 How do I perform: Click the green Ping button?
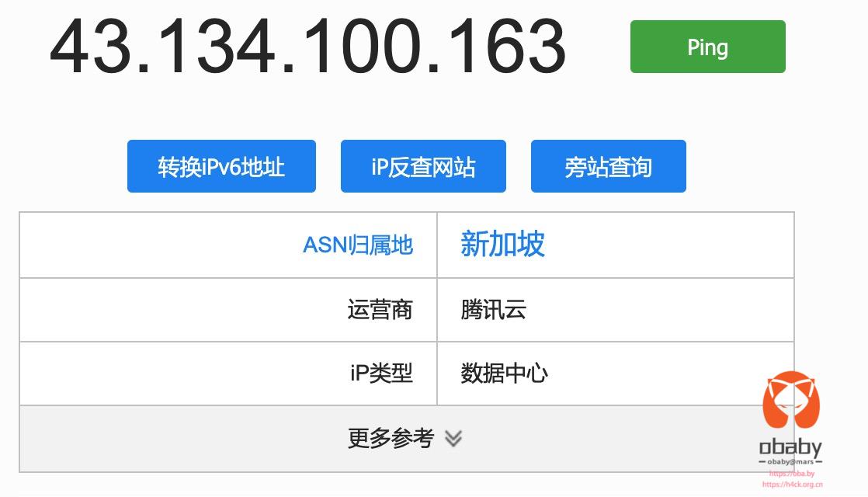[x=707, y=47]
